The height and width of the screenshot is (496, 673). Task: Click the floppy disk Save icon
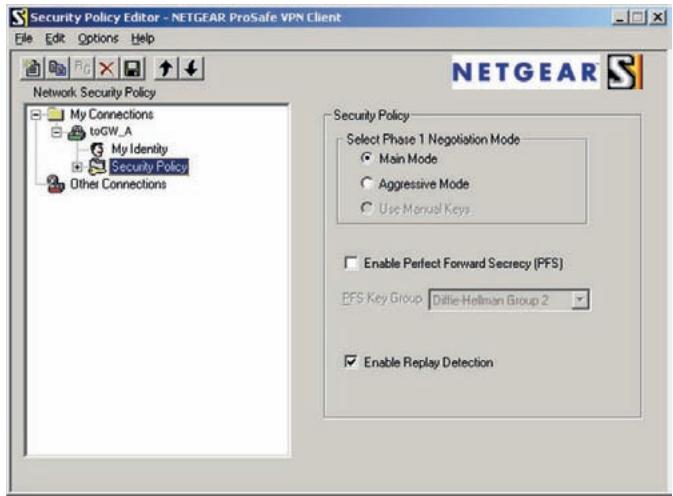133,69
